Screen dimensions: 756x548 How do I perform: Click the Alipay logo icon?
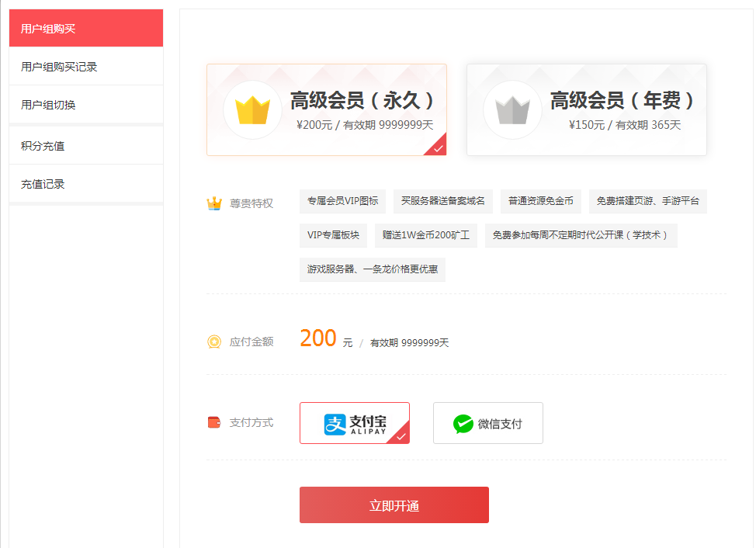pos(335,424)
